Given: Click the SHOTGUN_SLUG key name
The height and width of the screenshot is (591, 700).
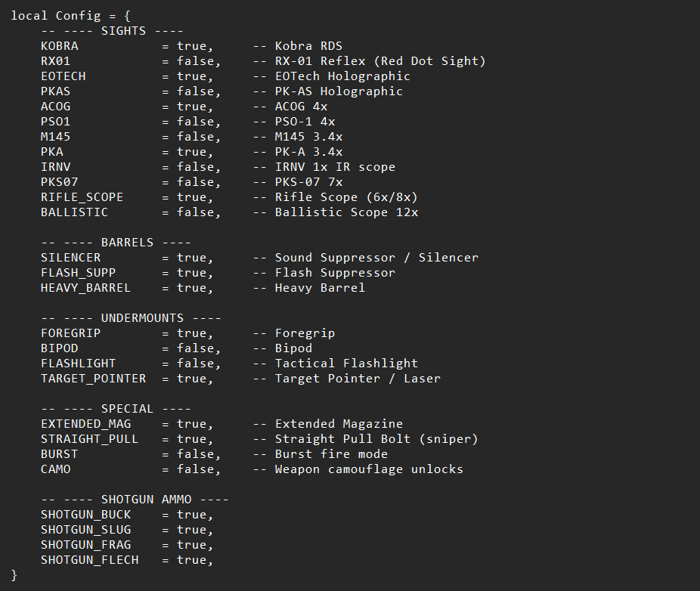Looking at the screenshot, I should click(x=85, y=530).
